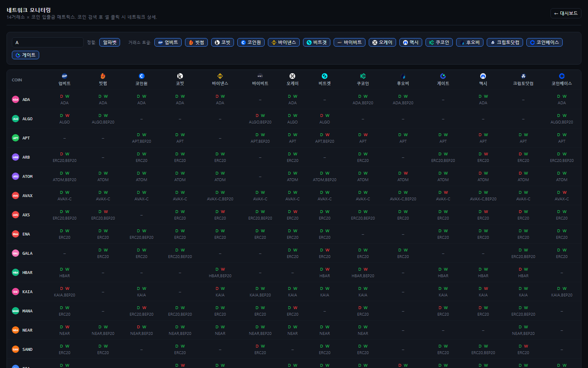Focus the coin search field containing 'A'
The width and height of the screenshot is (588, 368).
pyautogui.click(x=47, y=42)
